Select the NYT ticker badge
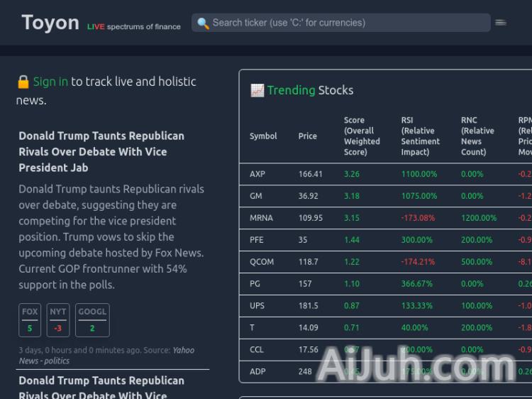The height and width of the screenshot is (399, 532). point(58,319)
